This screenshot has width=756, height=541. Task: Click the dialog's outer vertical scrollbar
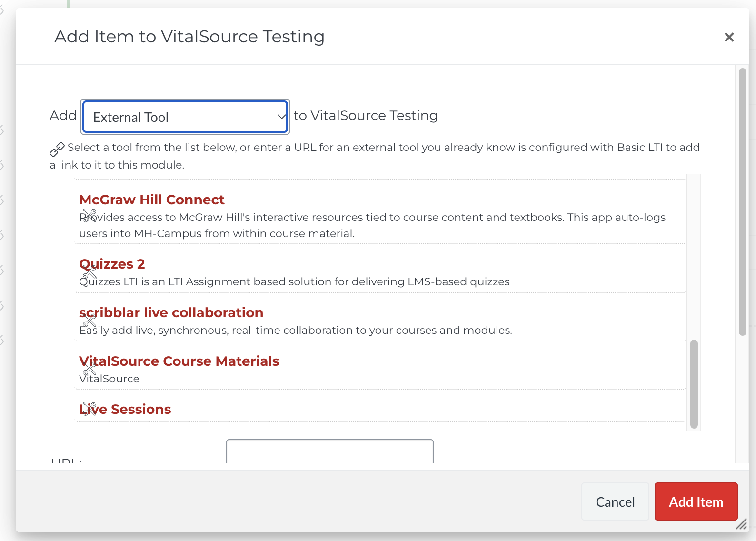point(743,202)
